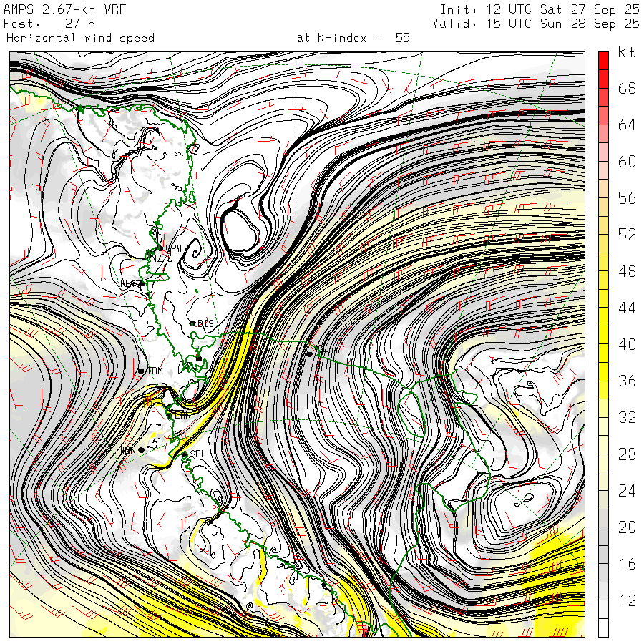Viewport: 644px width, 644px height.
Task: Click the 20 kt gray legend swatch
Action: click(603, 527)
